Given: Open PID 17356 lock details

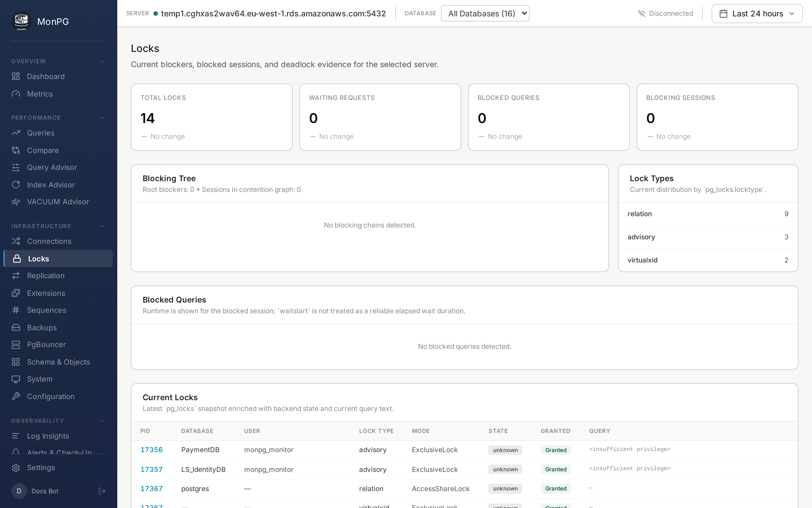Looking at the screenshot, I should (151, 450).
